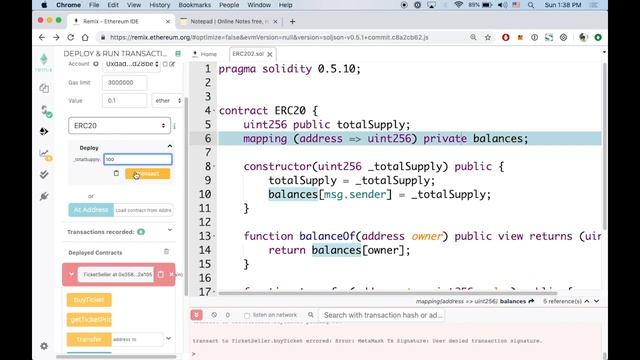Click the Value amount input field
This screenshot has height=360, width=640.
[x=124, y=100]
